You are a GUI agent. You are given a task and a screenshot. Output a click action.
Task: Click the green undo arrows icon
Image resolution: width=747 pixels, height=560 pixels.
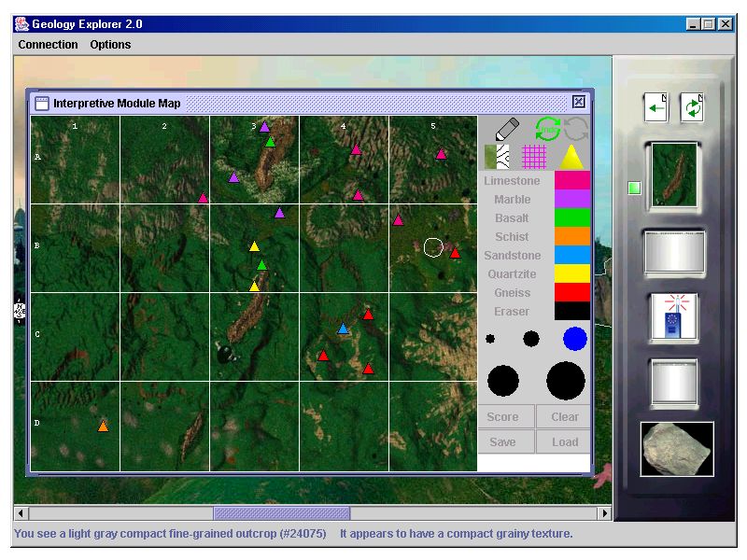click(547, 129)
